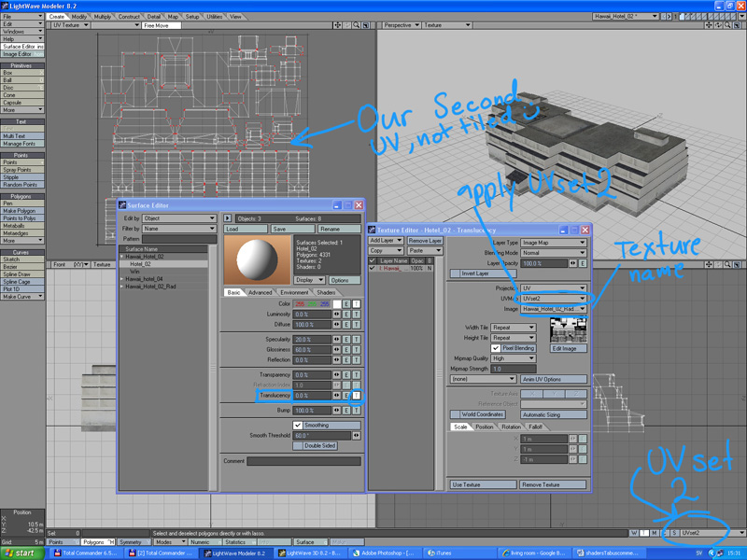Open the Layer Type dropdown
747x560 pixels.
coord(554,243)
